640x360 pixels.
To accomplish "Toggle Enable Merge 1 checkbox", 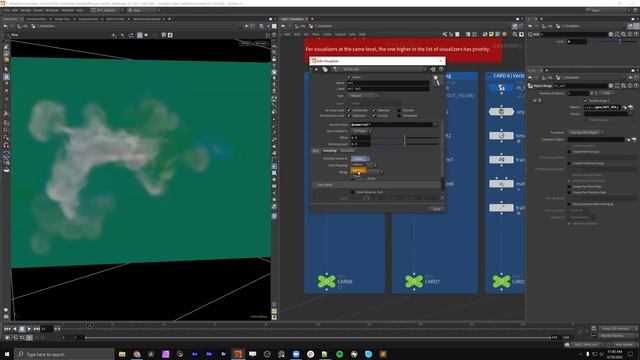I will pyautogui.click(x=586, y=101).
